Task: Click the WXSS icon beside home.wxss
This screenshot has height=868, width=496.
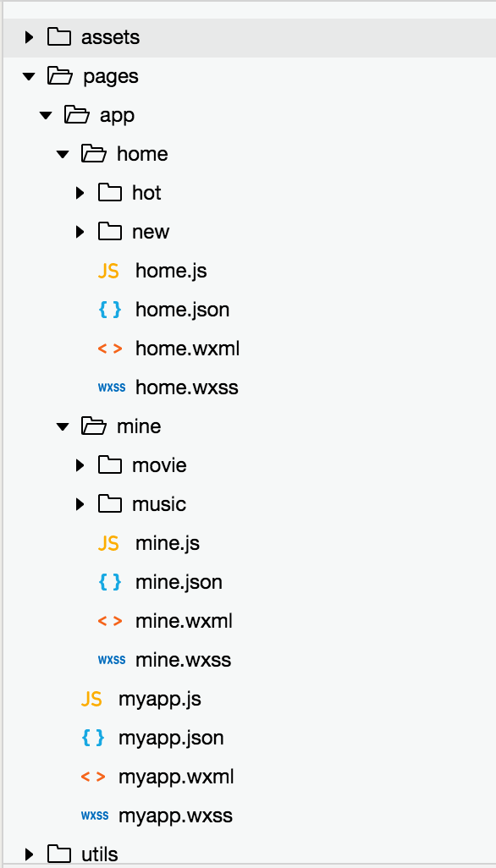Action: [111, 387]
